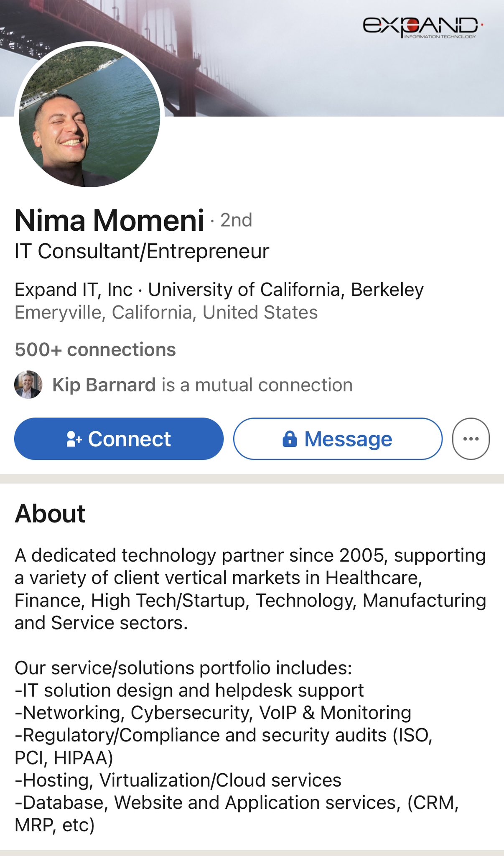View Nima Momeni's profile photo
504x856 pixels.
(x=89, y=116)
